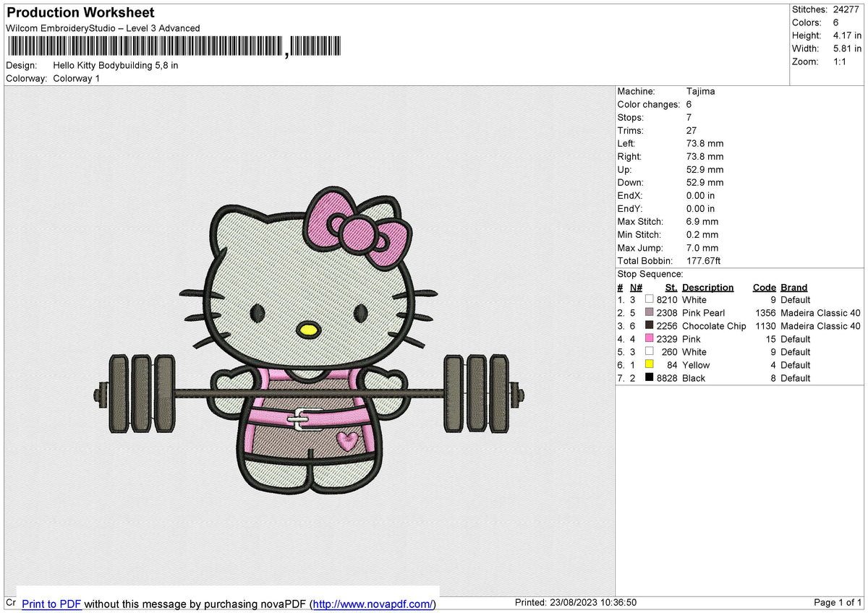Click the Colorway 1 field

(76, 78)
